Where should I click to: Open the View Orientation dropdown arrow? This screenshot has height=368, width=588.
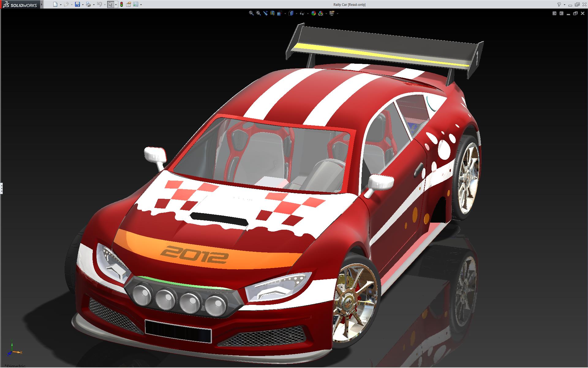[x=285, y=13]
